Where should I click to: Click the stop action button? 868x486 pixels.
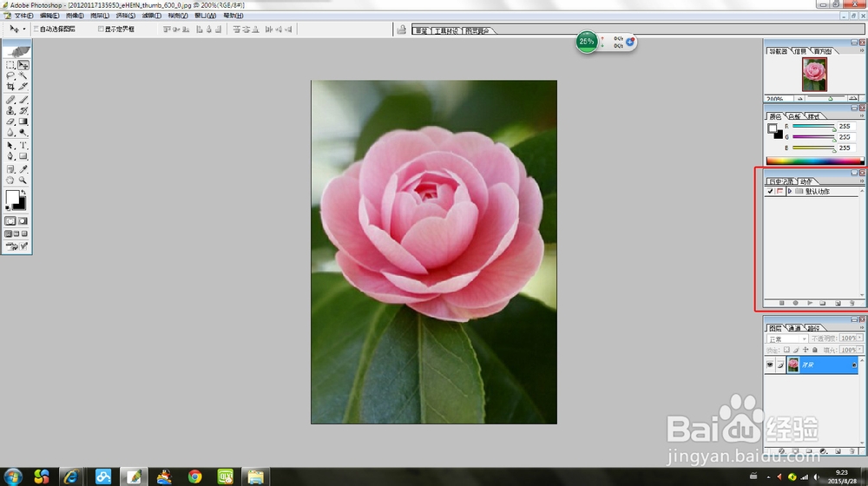tap(782, 304)
